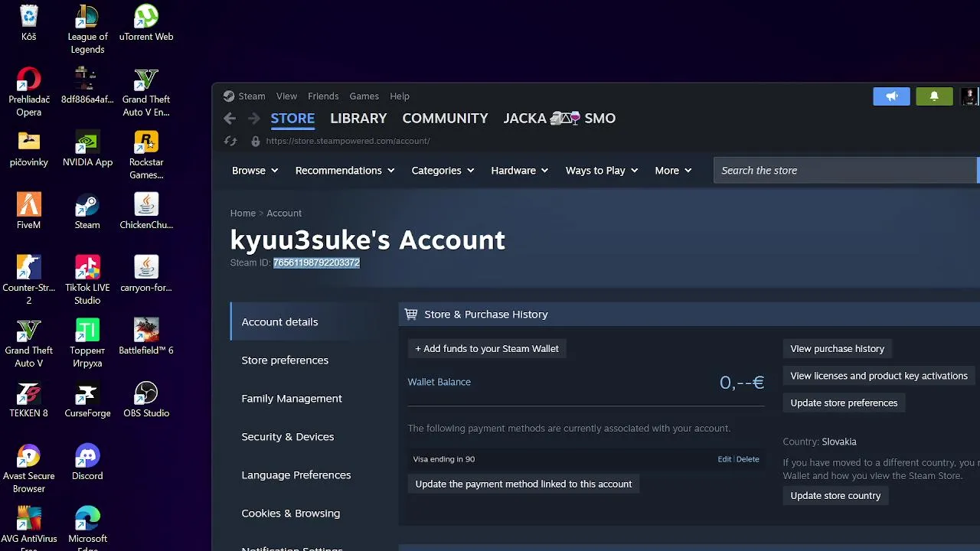This screenshot has width=980, height=551.
Task: Open NVIDIA App desktop icon
Action: click(x=87, y=148)
